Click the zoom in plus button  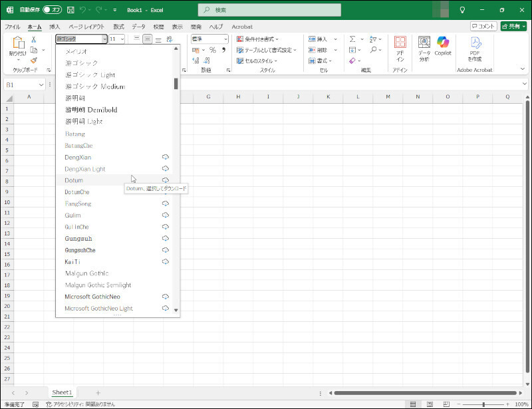(507, 404)
